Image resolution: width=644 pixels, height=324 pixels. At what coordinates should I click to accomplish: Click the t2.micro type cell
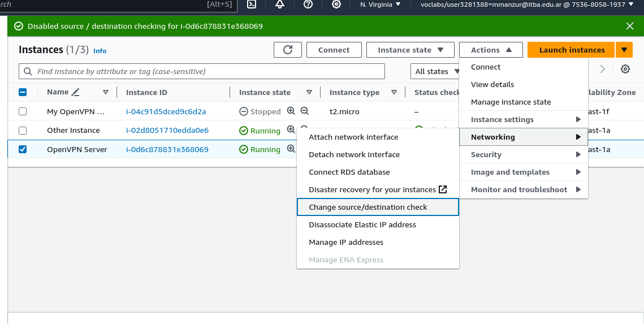coord(344,111)
